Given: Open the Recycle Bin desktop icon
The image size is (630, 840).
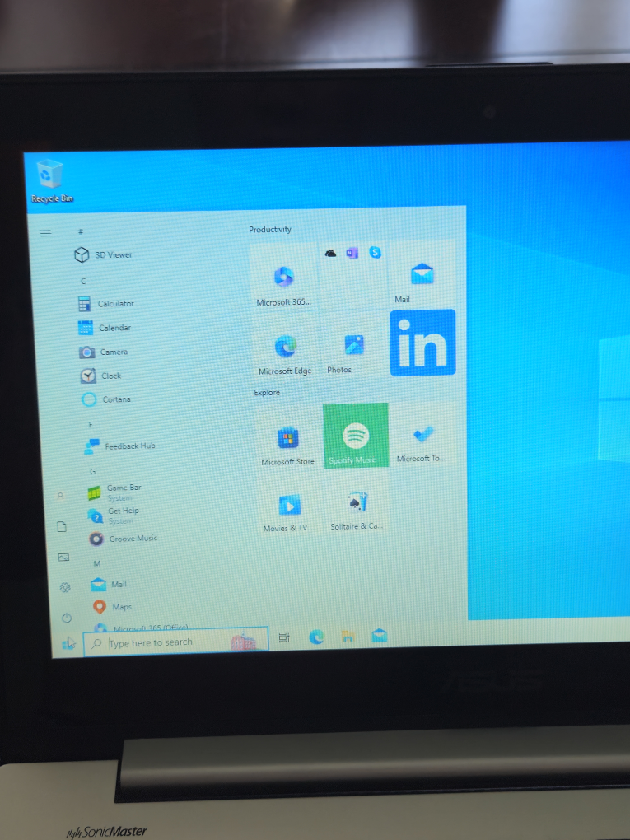Looking at the screenshot, I should pyautogui.click(x=51, y=181).
